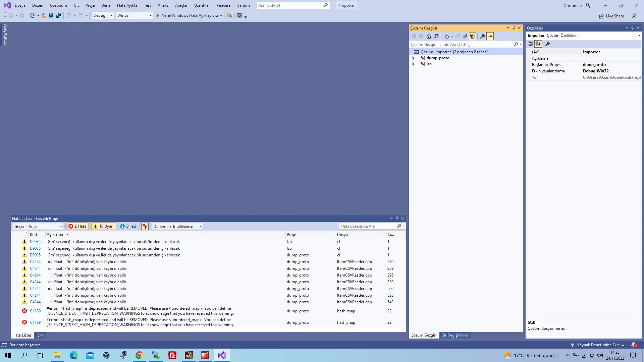The width and height of the screenshot is (644, 362).
Task: Start debugging with green play arrow
Action: click(x=158, y=15)
